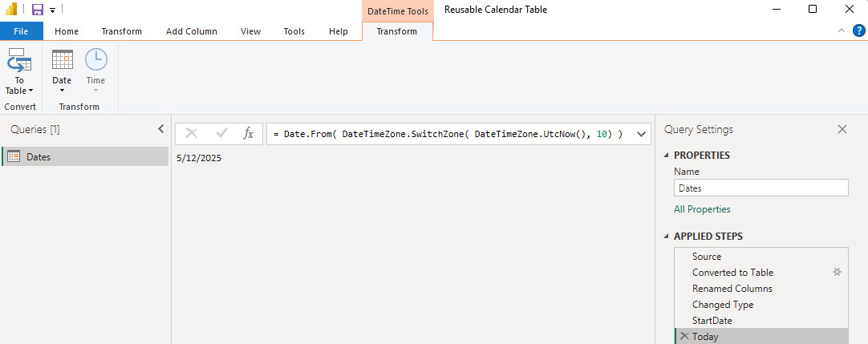The height and width of the screenshot is (344, 868).
Task: Collapse the PROPERTIES section
Action: [667, 156]
